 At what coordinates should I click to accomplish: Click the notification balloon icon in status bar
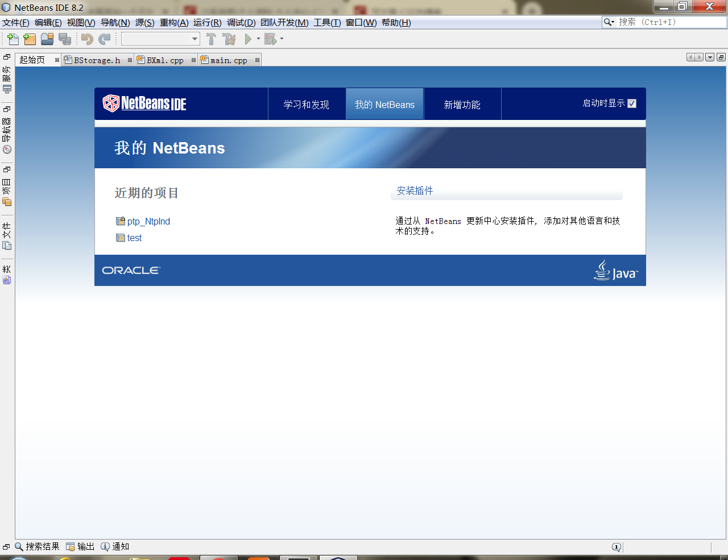click(617, 547)
